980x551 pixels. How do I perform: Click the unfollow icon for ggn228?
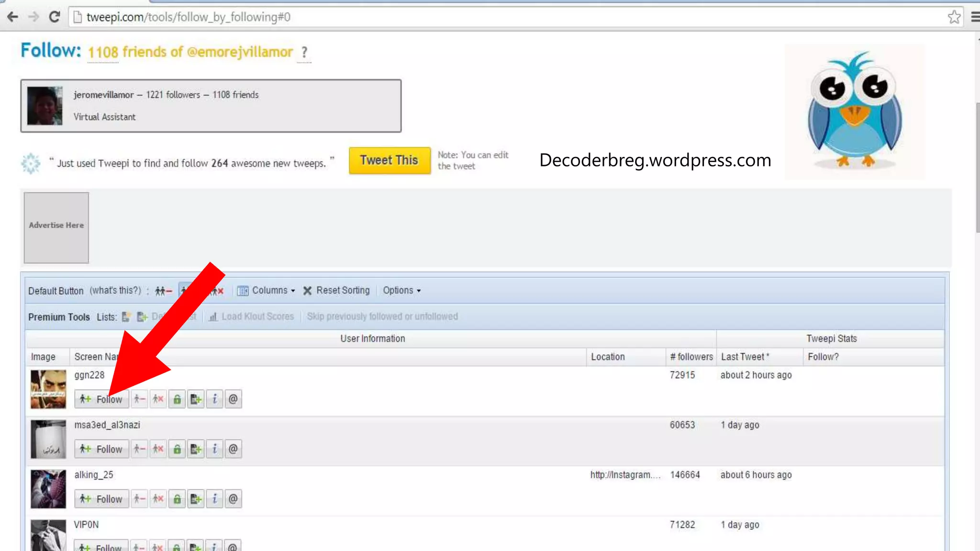tap(139, 399)
